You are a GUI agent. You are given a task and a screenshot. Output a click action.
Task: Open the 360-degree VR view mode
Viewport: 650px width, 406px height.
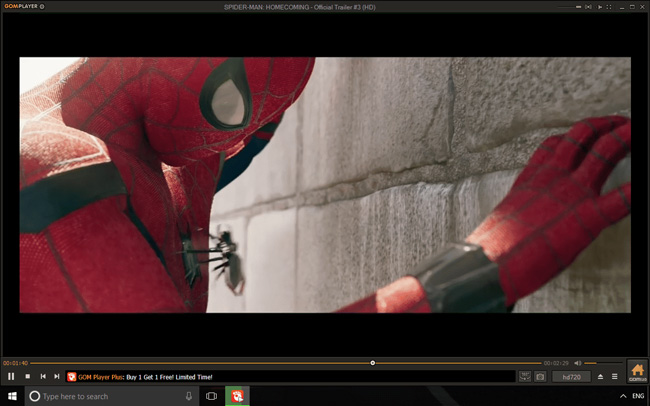[x=525, y=377]
